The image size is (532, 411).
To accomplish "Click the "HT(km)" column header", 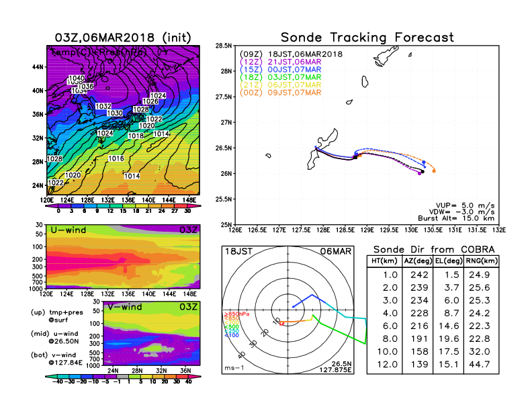I will click(384, 261).
